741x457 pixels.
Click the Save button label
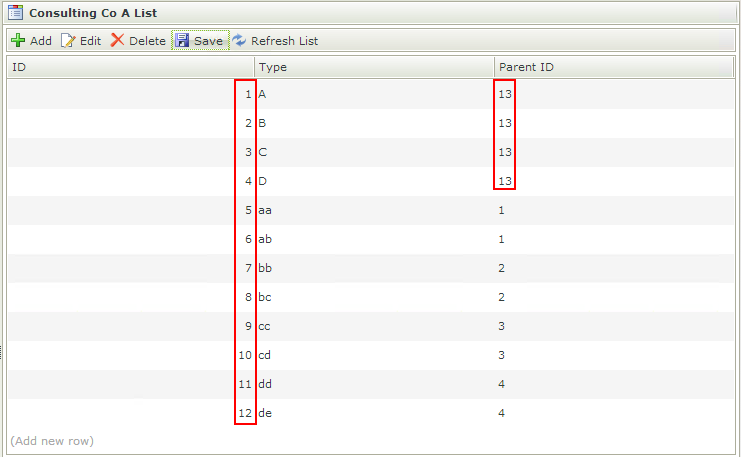click(208, 41)
